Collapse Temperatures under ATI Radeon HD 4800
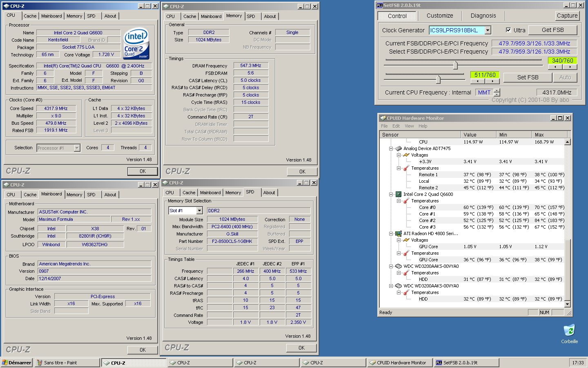 pos(399,253)
